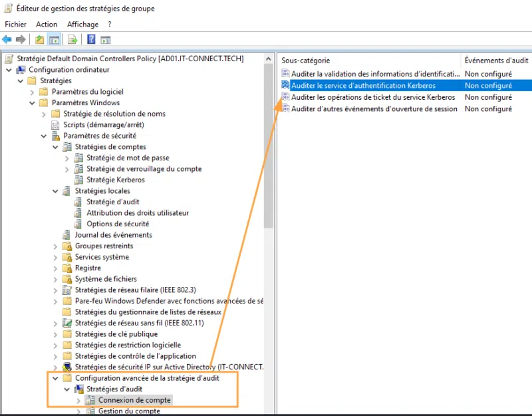The image size is (532, 416).
Task: Collapse the Paramètres Windows node
Action: [32, 103]
